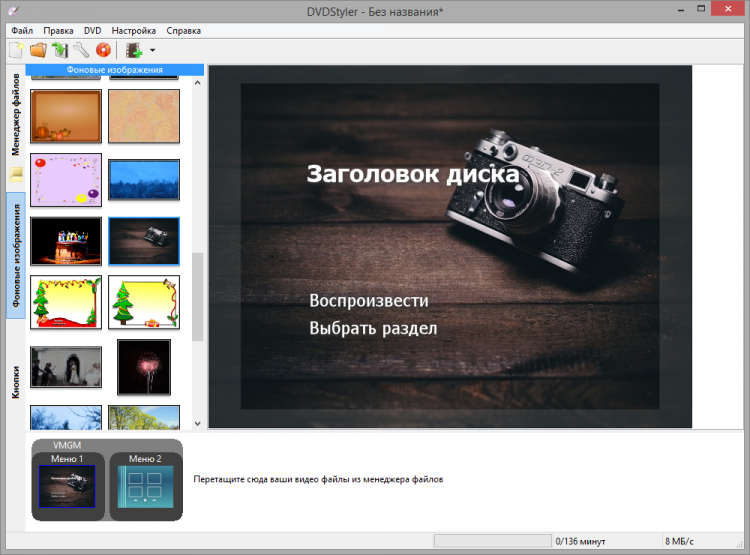The width and height of the screenshot is (750, 555).
Task: Switch to the Фоновые изображения side tab
Action: point(16,255)
